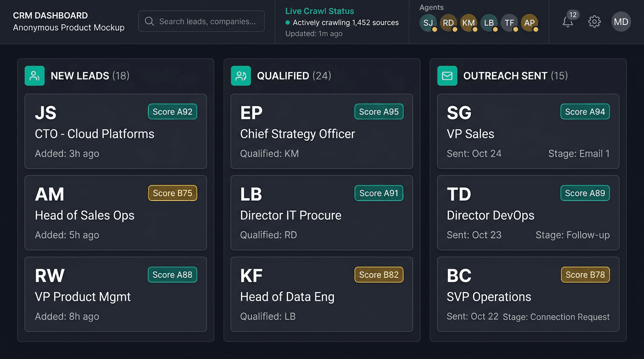
Task: Open the notification bell with 12 alerts
Action: (568, 21)
